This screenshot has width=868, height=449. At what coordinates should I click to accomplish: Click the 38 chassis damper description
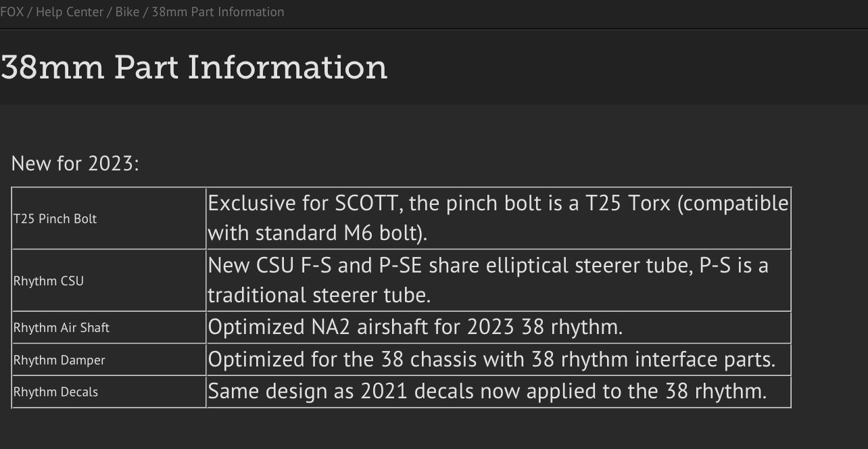491,359
